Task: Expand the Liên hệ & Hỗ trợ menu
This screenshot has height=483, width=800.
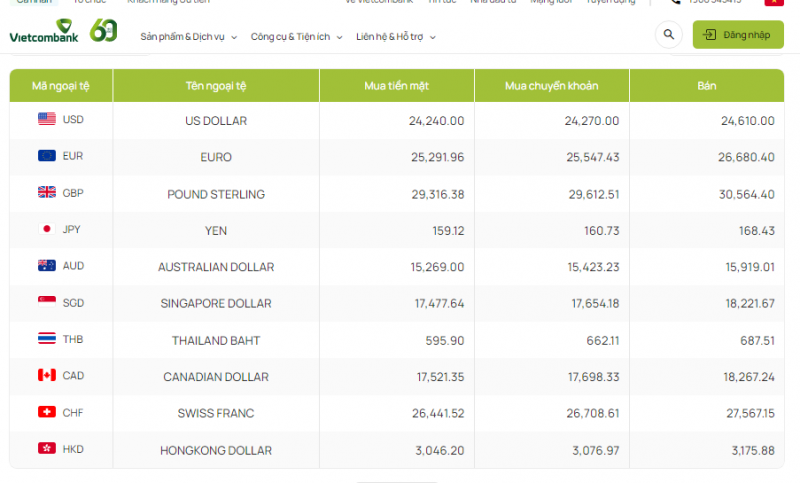Action: tap(396, 37)
